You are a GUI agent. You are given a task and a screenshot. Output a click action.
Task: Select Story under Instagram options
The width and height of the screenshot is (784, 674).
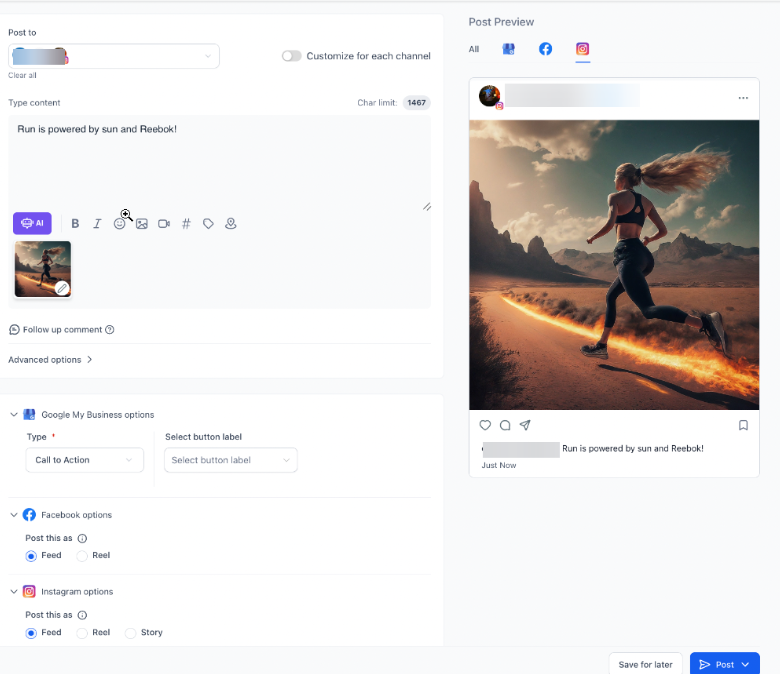click(131, 633)
